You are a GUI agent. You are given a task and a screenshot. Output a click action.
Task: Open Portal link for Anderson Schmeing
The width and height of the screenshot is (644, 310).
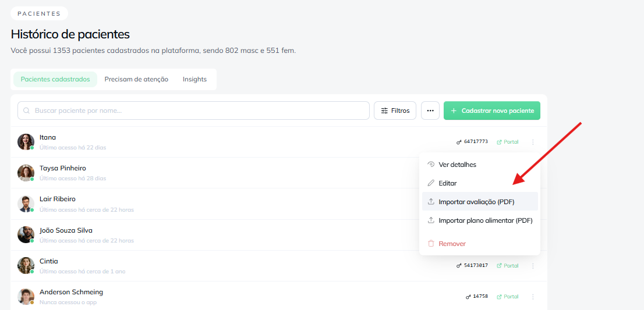click(508, 297)
